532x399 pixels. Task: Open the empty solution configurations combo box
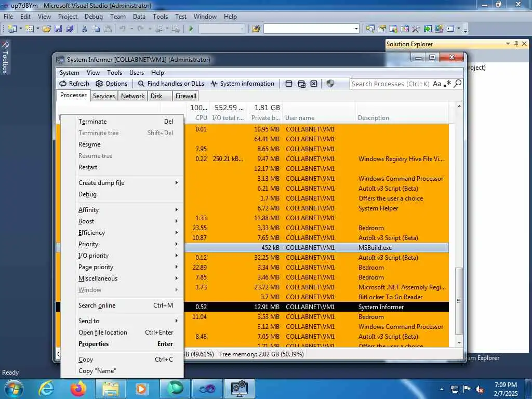pos(221,29)
